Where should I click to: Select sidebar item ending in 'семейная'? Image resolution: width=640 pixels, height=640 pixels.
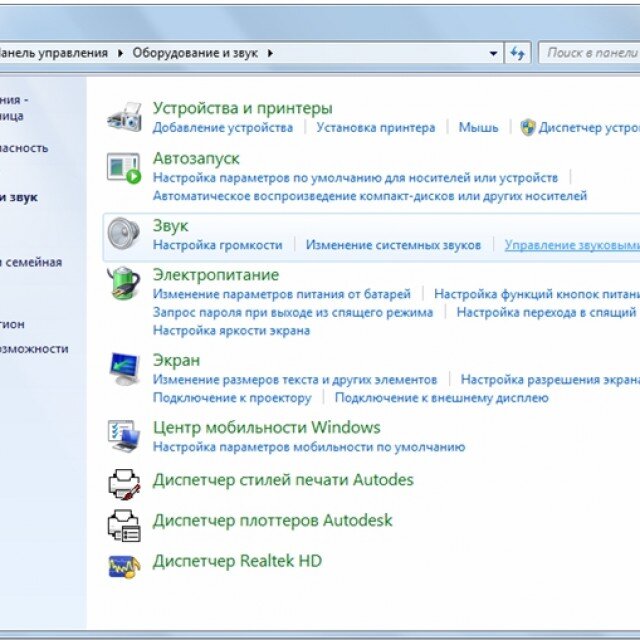31,262
